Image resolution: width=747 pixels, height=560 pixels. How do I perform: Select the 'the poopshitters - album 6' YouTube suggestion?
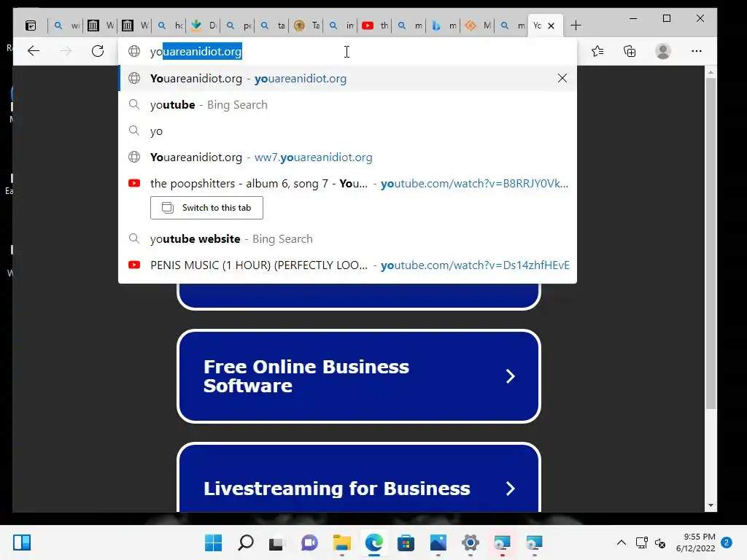coord(347,183)
